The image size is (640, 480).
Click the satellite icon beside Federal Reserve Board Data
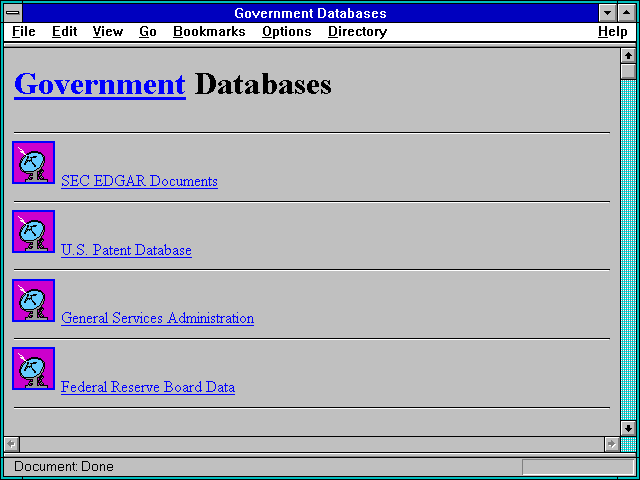pyautogui.click(x=33, y=369)
